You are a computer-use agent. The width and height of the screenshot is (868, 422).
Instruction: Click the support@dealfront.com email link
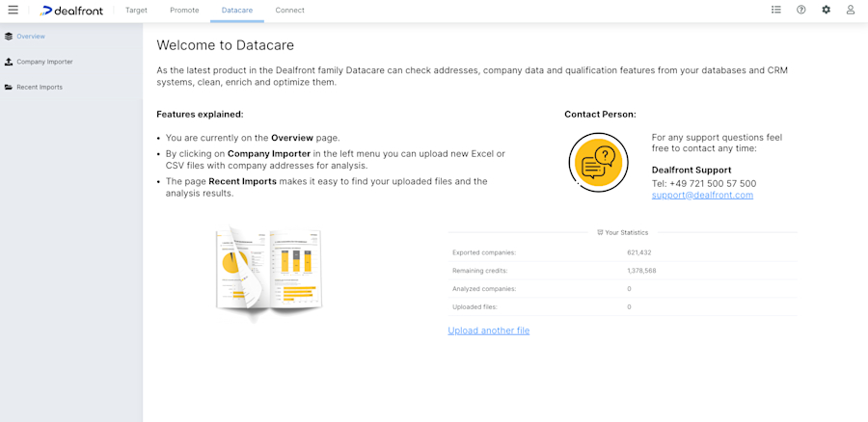coord(702,196)
